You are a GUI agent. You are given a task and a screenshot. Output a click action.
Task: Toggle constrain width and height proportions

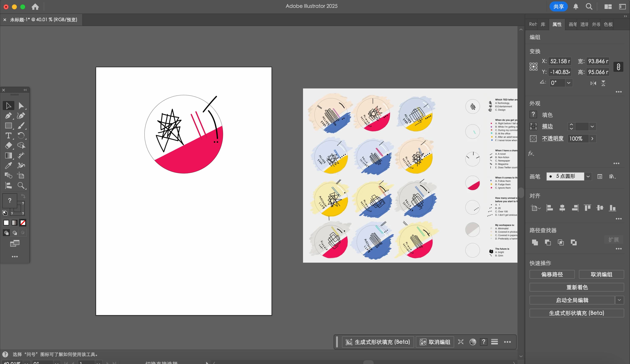618,67
